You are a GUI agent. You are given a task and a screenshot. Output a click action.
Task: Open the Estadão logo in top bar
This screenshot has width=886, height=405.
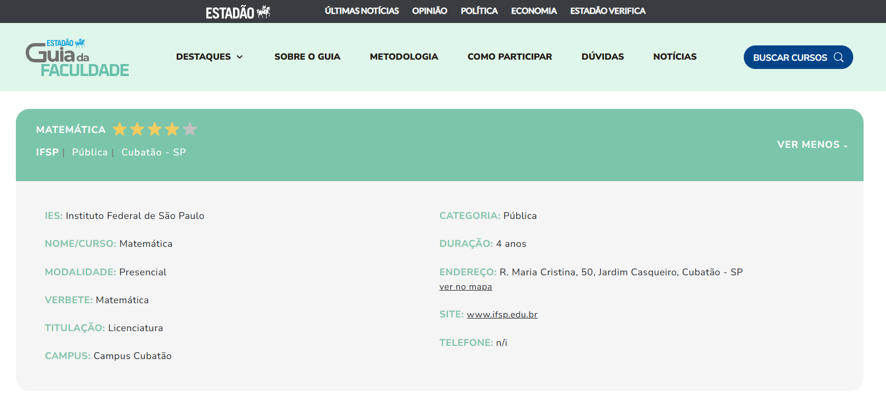238,12
